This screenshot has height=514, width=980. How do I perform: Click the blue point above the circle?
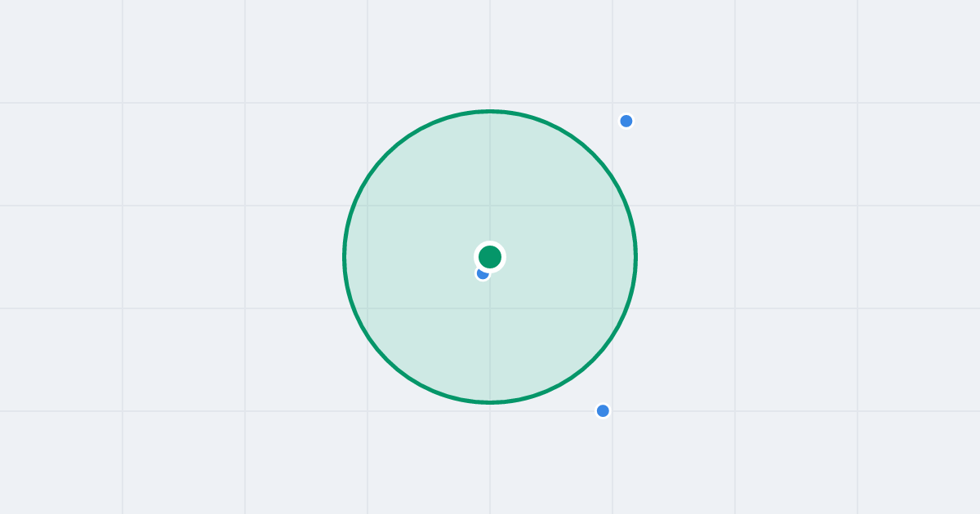[x=626, y=121]
